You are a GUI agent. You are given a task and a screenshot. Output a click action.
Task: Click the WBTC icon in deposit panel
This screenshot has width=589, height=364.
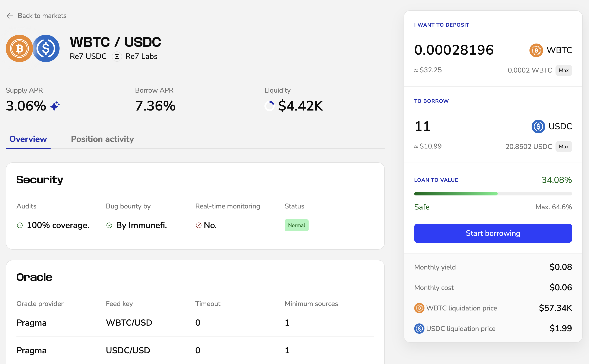click(x=536, y=50)
